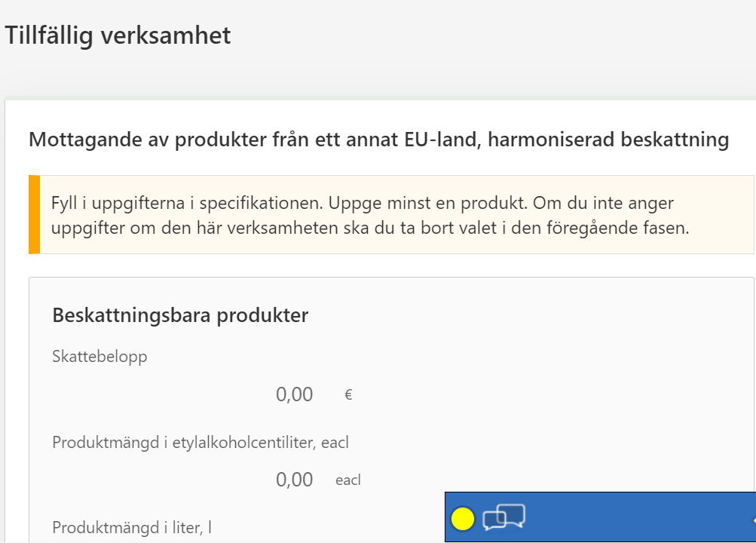Click the notice line ending "föregående fasen"
The image size is (756, 543).
click(369, 228)
